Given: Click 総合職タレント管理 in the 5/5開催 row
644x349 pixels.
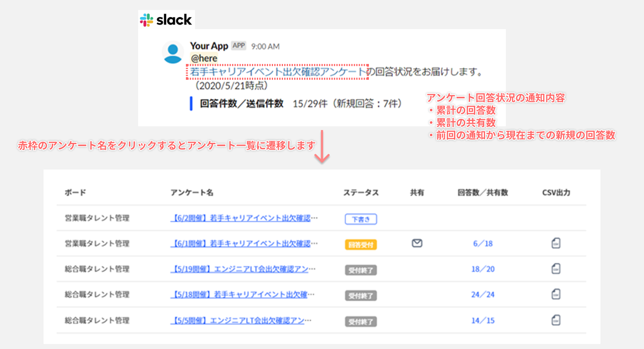Looking at the screenshot, I should [97, 320].
